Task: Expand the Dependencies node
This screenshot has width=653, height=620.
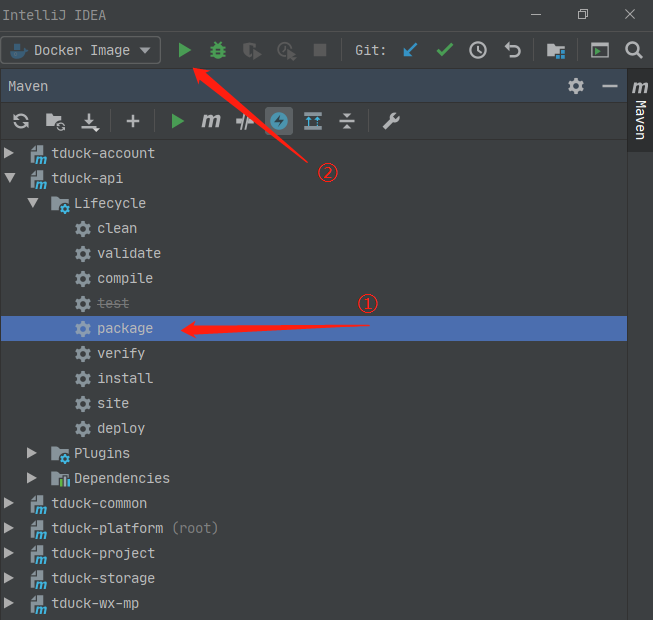Action: (x=32, y=478)
